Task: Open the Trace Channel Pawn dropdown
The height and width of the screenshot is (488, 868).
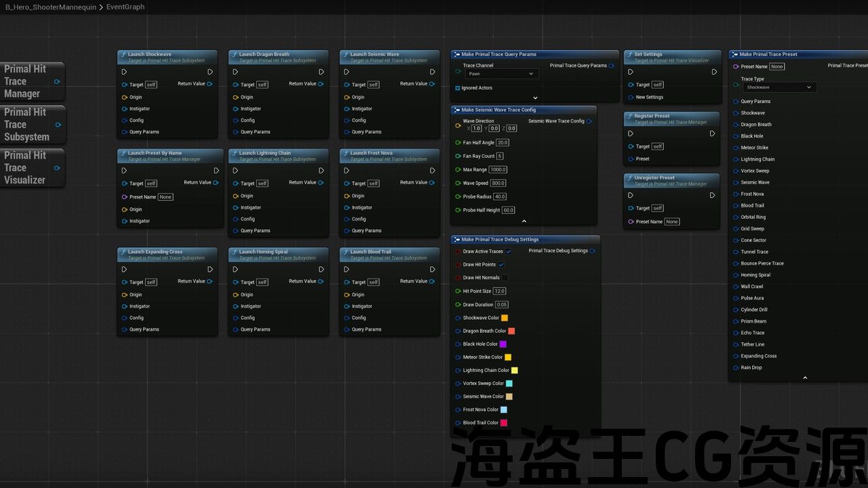Action: pyautogui.click(x=500, y=74)
